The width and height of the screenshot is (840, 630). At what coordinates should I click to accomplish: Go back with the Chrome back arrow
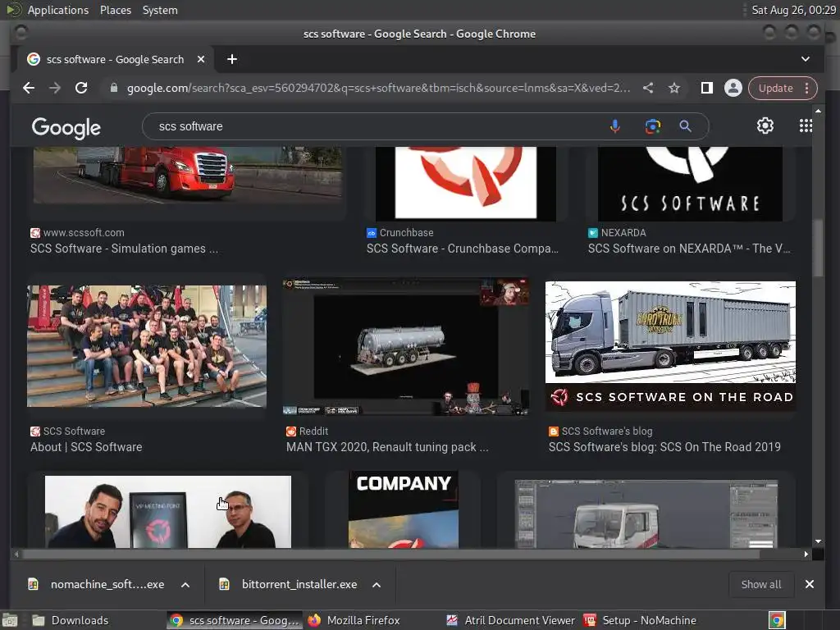click(x=29, y=88)
